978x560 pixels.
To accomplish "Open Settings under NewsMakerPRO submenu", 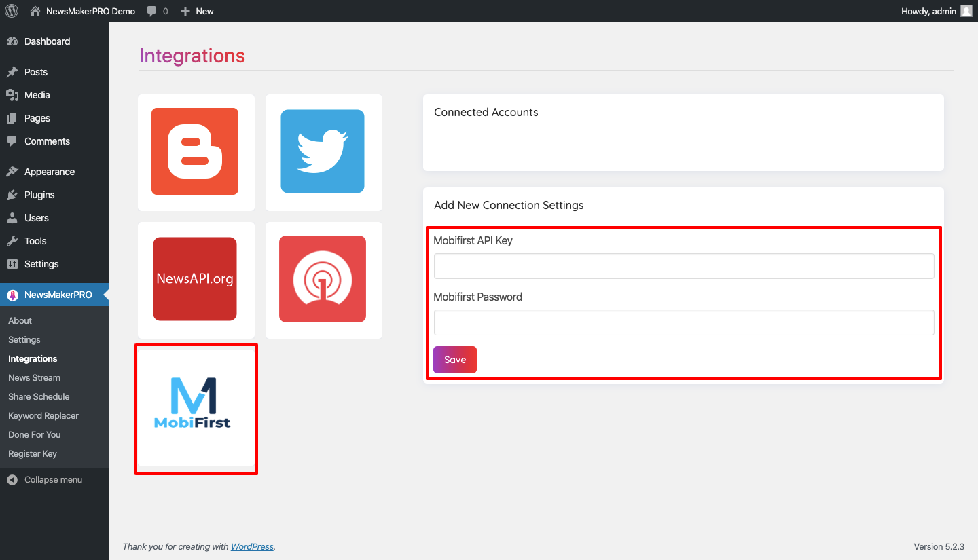I will (x=24, y=339).
